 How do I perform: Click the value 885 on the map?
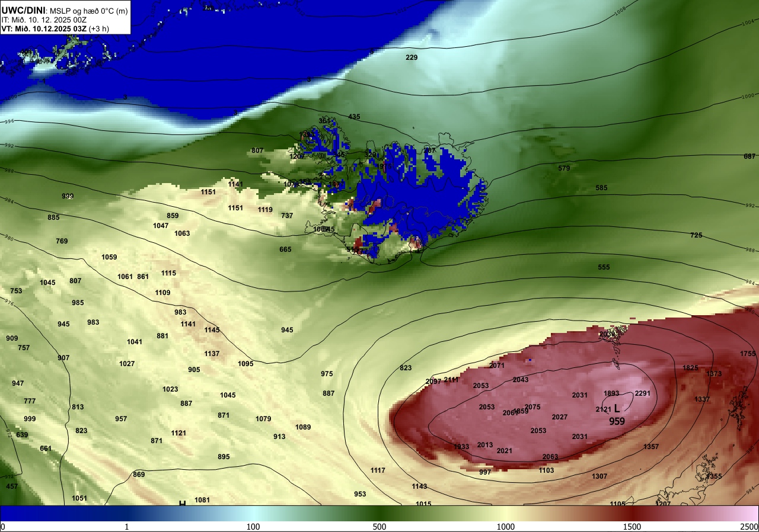[54, 217]
